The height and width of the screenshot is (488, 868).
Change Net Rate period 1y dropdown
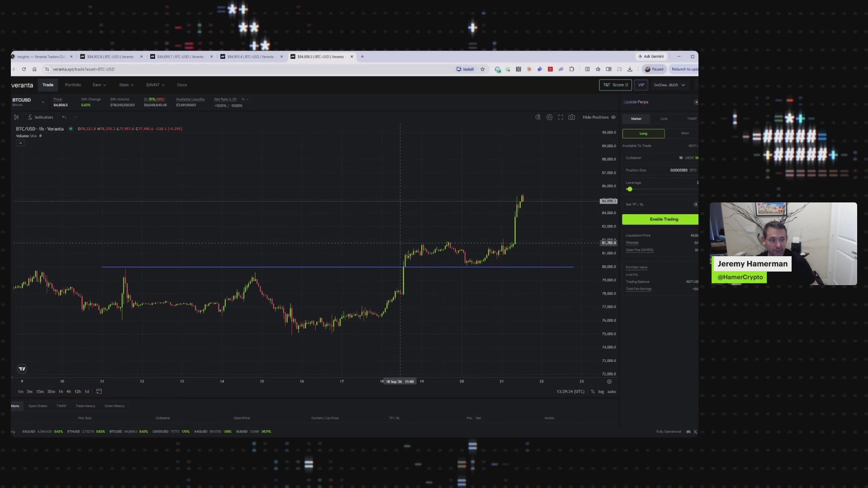(x=245, y=99)
